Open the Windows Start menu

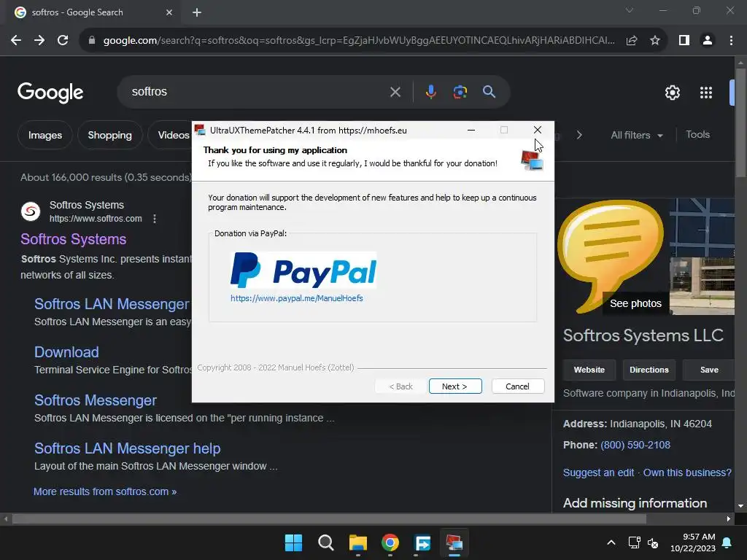pos(293,542)
